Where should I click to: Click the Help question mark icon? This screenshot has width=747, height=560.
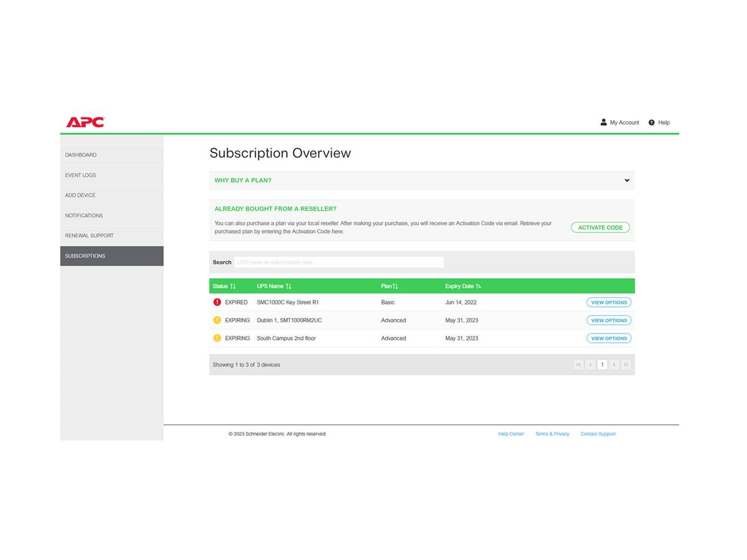point(651,122)
